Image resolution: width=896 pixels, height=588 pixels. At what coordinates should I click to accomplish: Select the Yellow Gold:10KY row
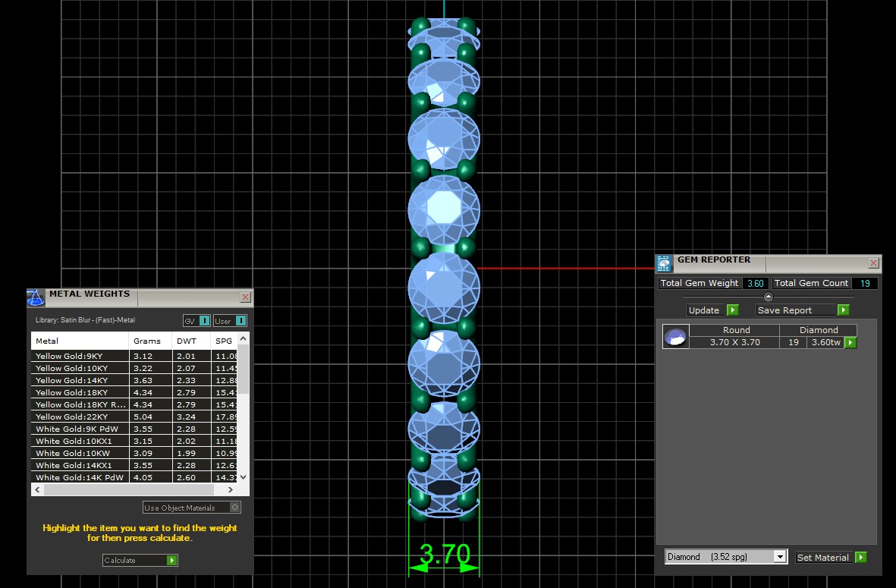tap(134, 368)
